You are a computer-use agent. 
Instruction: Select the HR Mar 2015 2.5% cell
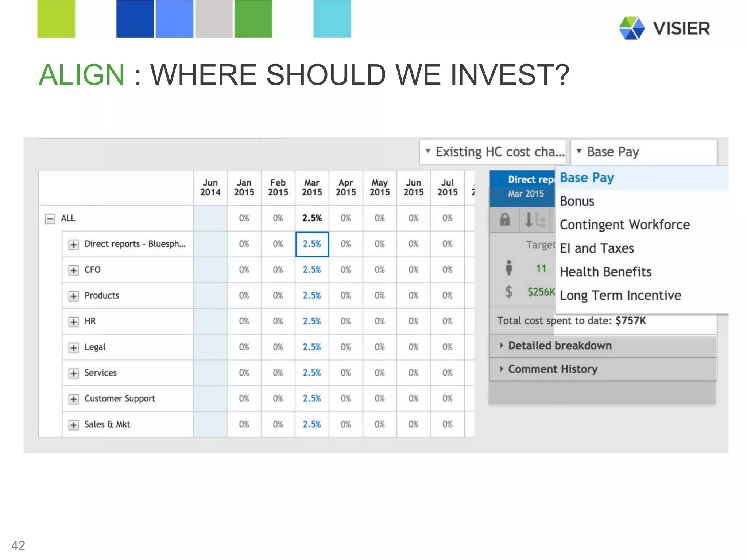point(312,322)
